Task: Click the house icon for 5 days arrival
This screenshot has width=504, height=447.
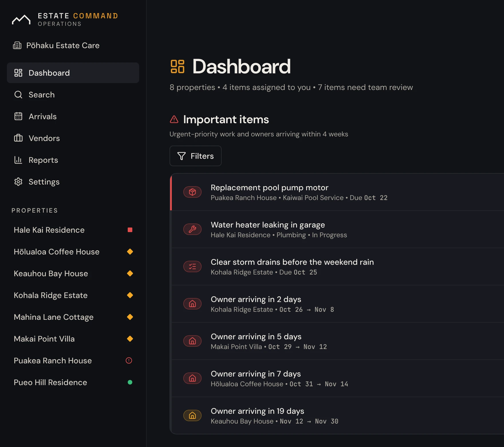Action: [192, 341]
